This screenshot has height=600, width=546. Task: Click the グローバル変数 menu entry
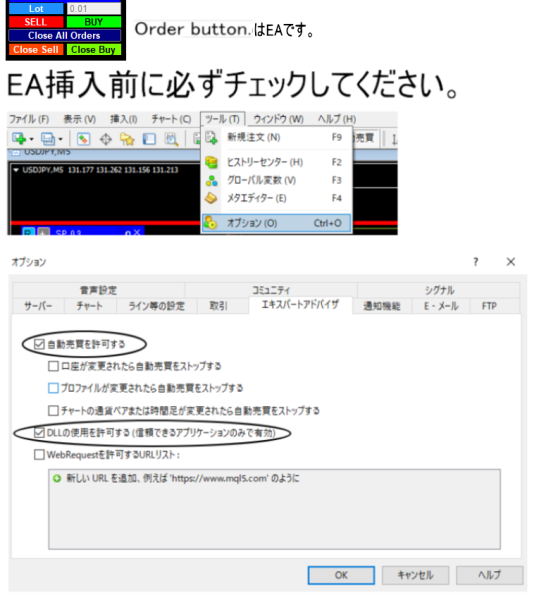(x=276, y=180)
